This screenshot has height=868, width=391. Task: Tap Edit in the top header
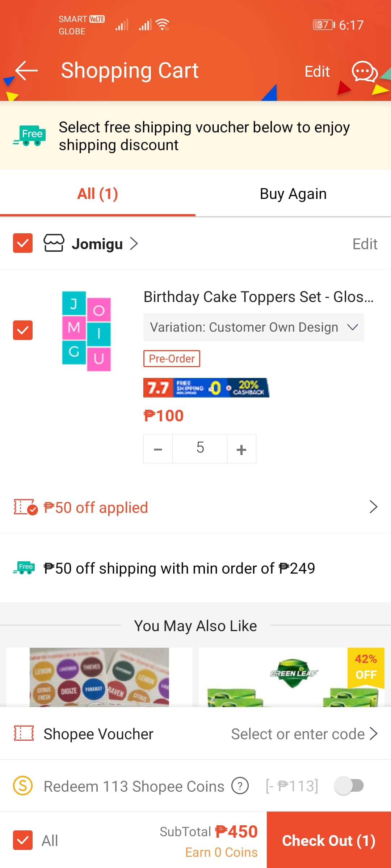tap(317, 71)
